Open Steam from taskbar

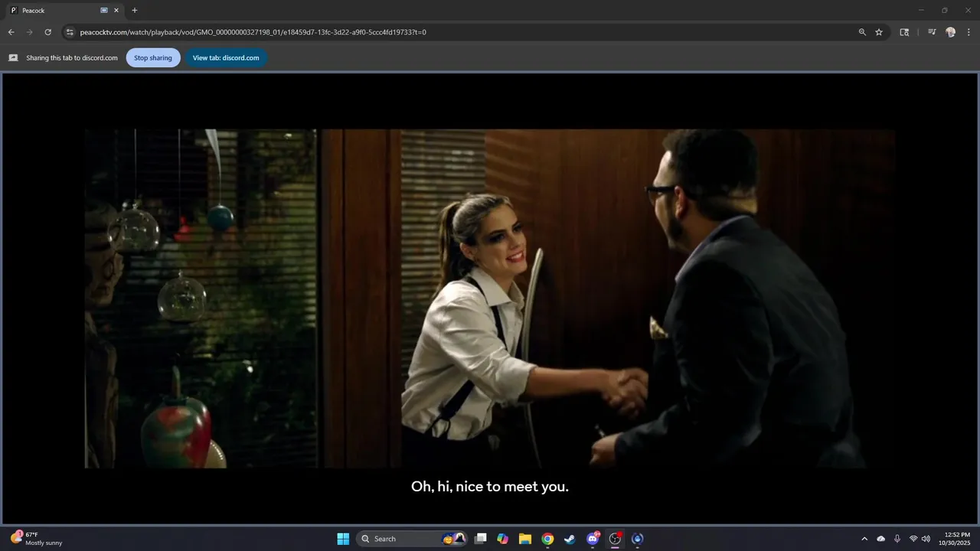[570, 539]
